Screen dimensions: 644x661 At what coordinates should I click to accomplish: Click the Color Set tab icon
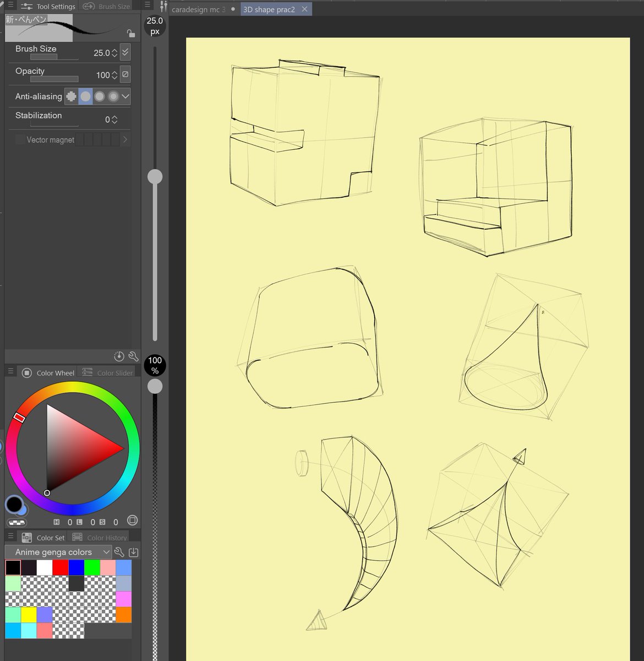point(26,538)
